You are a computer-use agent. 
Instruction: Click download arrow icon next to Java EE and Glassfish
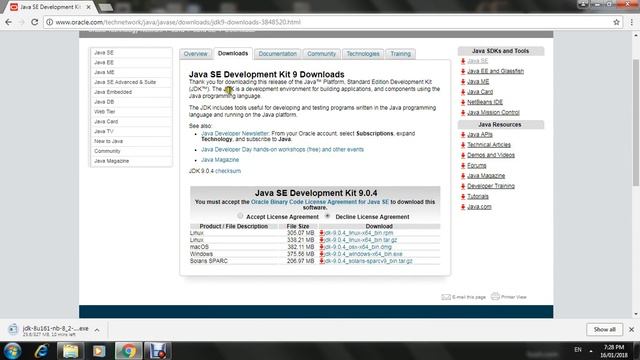463,71
